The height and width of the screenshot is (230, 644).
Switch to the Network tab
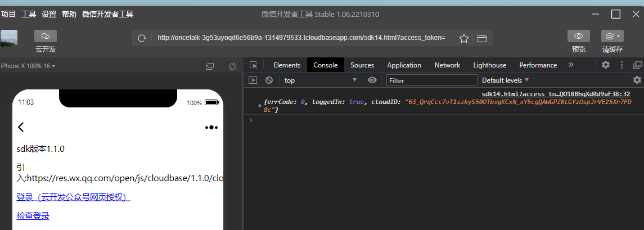tap(447, 65)
